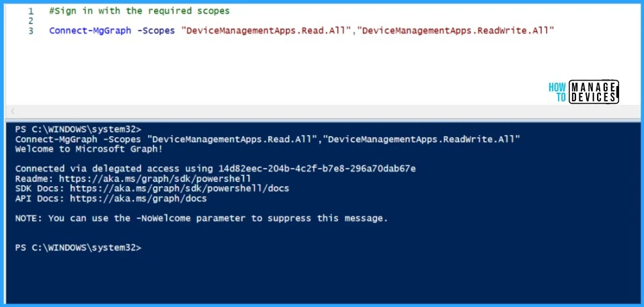
Task: Click line number 3 in script editor
Action: 31,31
